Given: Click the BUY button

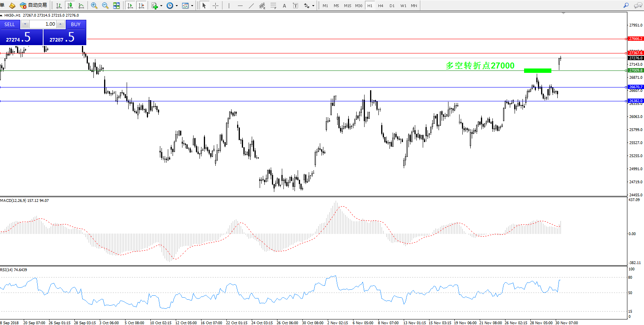Looking at the screenshot, I should (76, 25).
